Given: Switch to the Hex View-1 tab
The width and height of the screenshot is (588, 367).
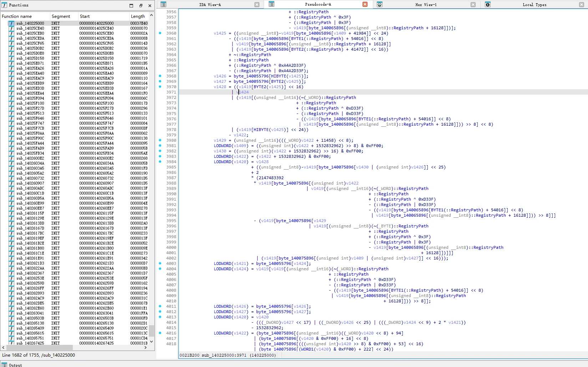Looking at the screenshot, I should tap(426, 5).
